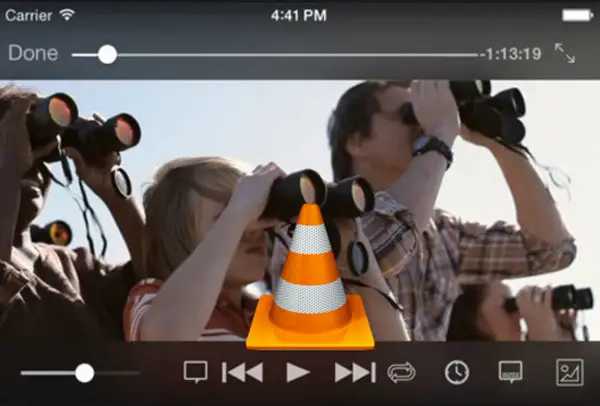Open the audio track selection icon
The image size is (600, 406).
(x=511, y=372)
